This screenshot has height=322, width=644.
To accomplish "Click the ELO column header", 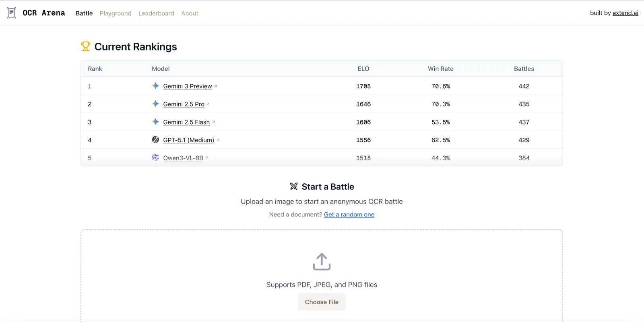I will tap(363, 69).
